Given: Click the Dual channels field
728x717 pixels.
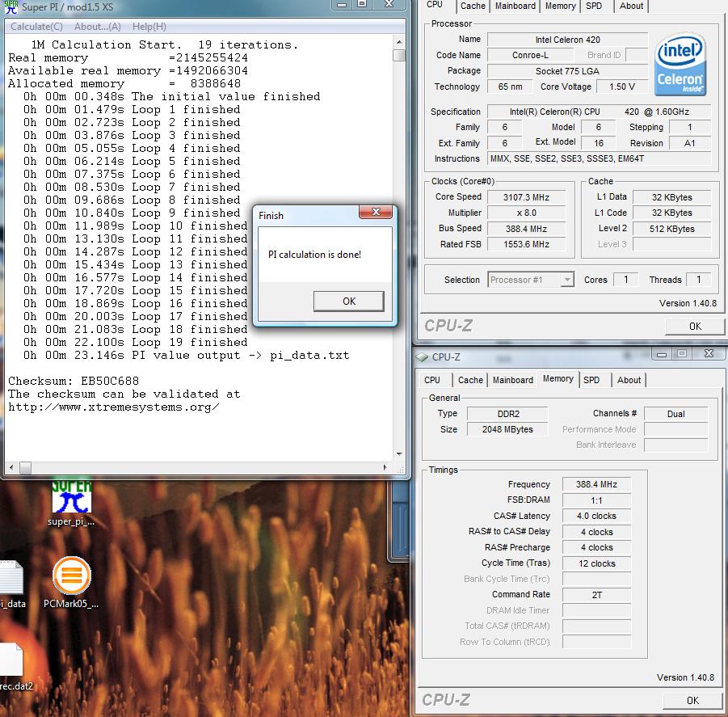Looking at the screenshot, I should (x=676, y=414).
